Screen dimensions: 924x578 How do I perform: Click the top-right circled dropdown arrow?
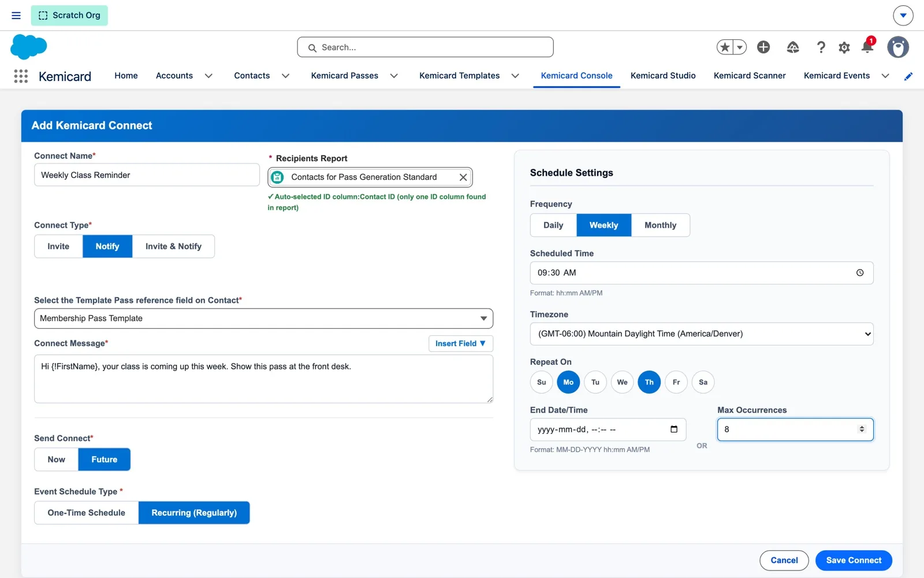[x=903, y=16]
